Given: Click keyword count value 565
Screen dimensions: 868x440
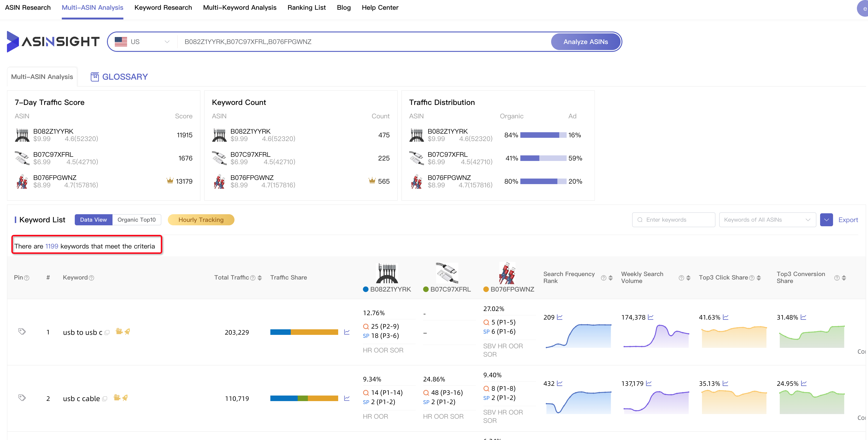Looking at the screenshot, I should point(384,181).
